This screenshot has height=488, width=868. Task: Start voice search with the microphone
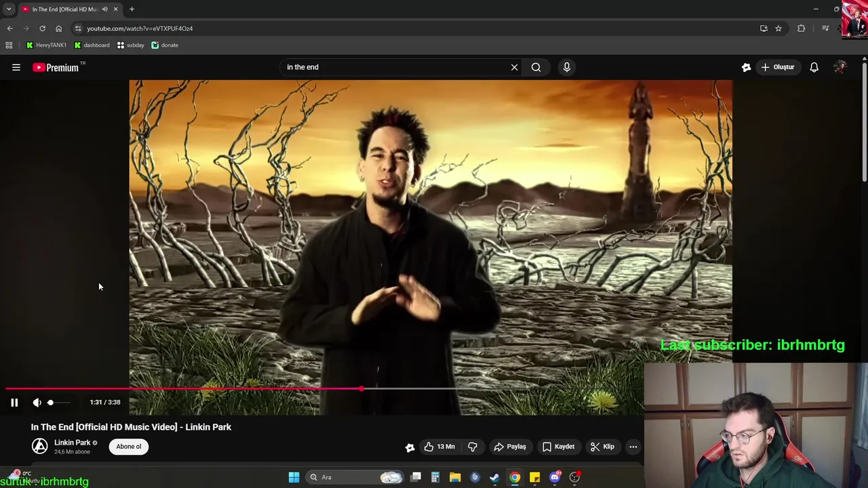(567, 67)
